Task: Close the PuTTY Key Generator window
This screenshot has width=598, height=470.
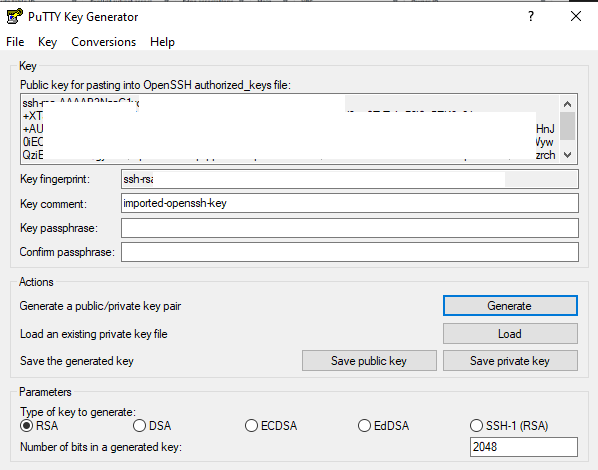Action: [x=575, y=16]
